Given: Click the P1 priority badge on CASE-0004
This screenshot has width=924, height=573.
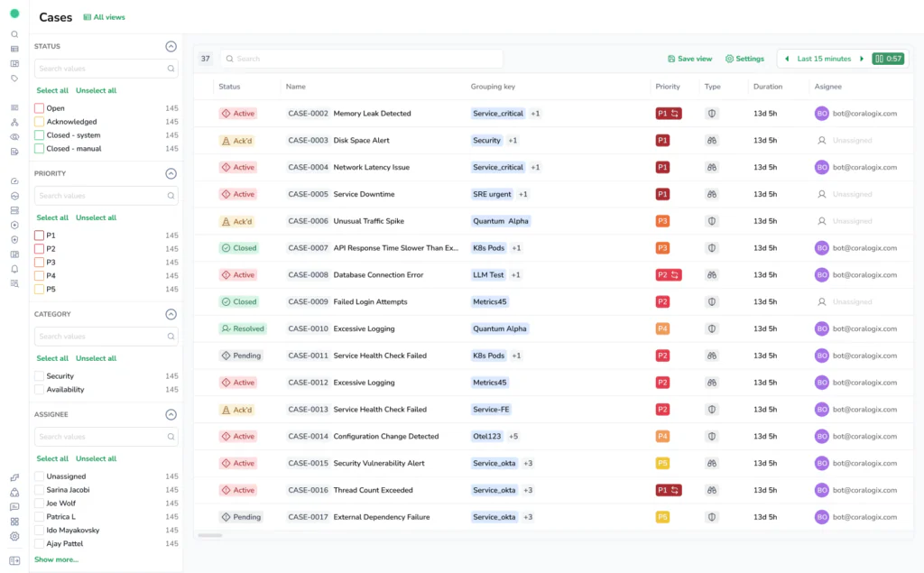Looking at the screenshot, I should click(x=662, y=168).
